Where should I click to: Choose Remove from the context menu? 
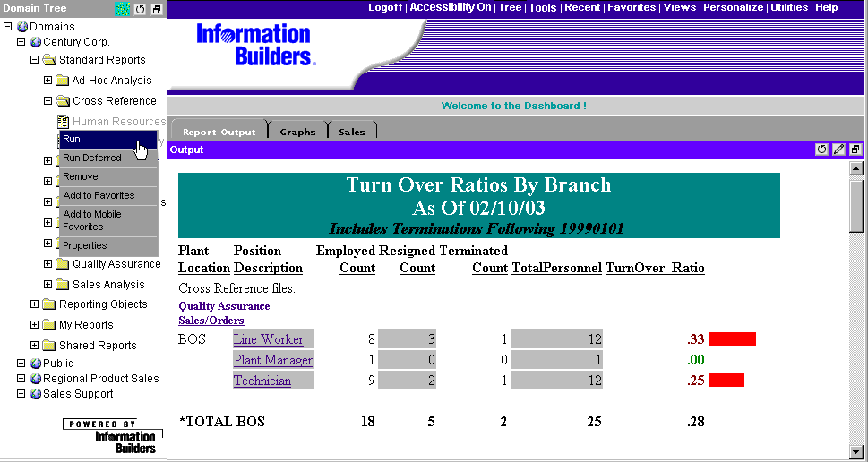click(x=108, y=177)
